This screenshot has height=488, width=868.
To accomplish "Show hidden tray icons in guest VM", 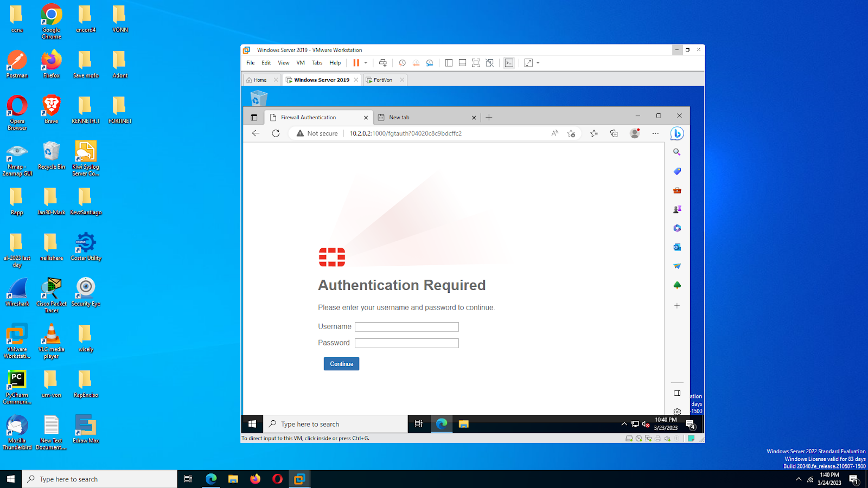I will pos(624,424).
